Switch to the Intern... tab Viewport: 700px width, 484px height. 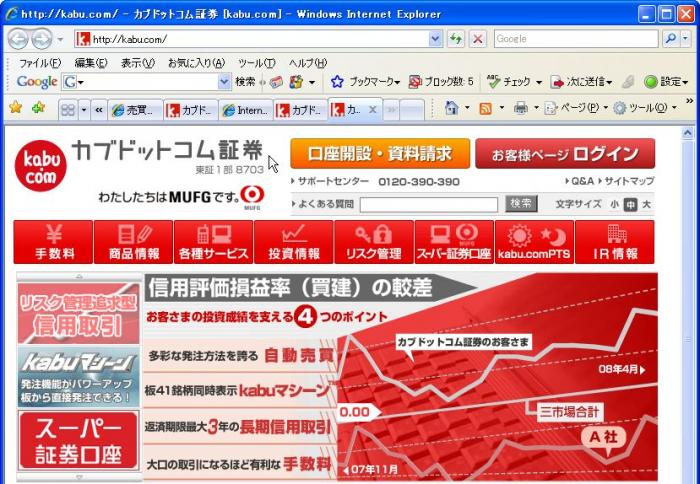246,110
